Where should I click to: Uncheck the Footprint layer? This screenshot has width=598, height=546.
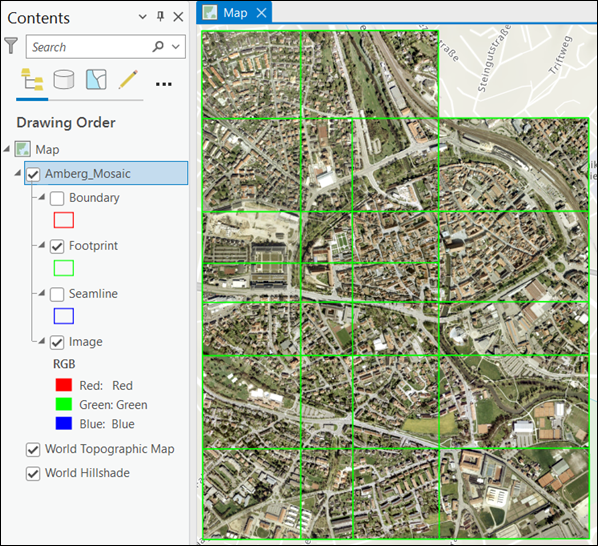point(57,246)
